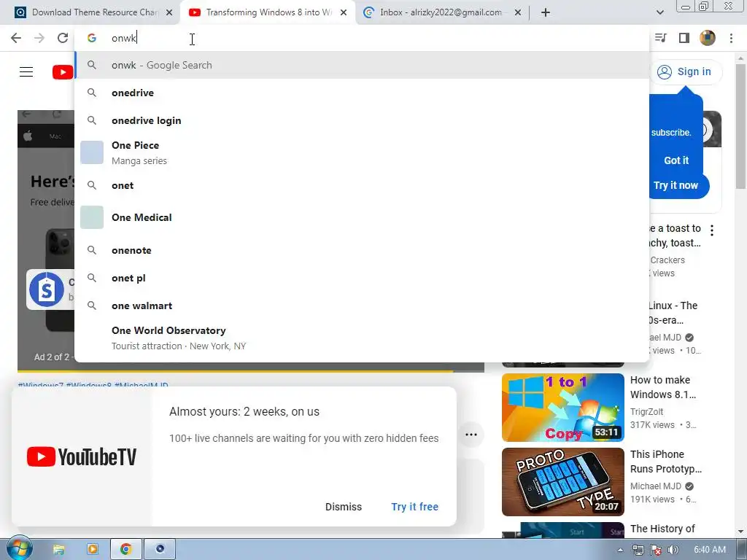Open the Windows Start orb
This screenshot has height=560, width=747.
[19, 549]
